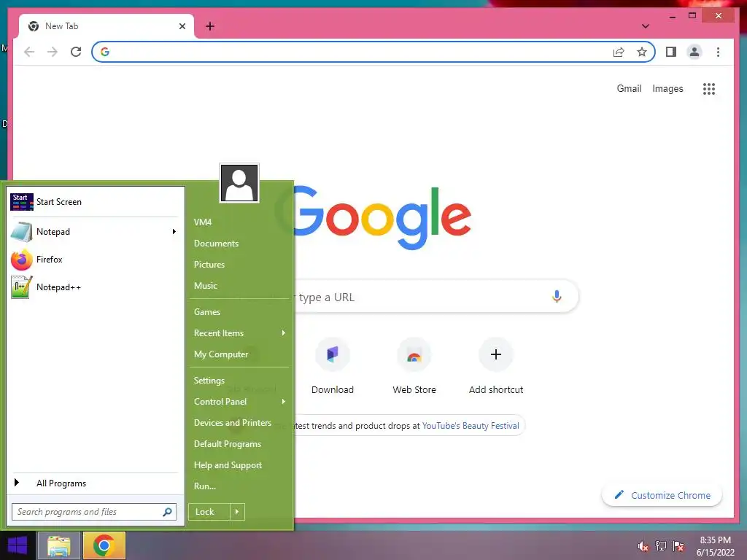Click the Windows Start button on taskbar
The image size is (747, 560).
tap(18, 545)
